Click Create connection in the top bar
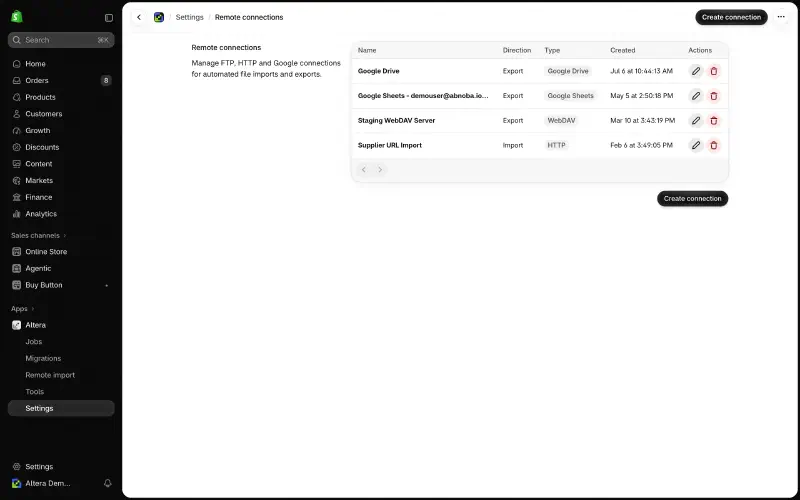Viewport: 800px width, 500px height. [731, 17]
